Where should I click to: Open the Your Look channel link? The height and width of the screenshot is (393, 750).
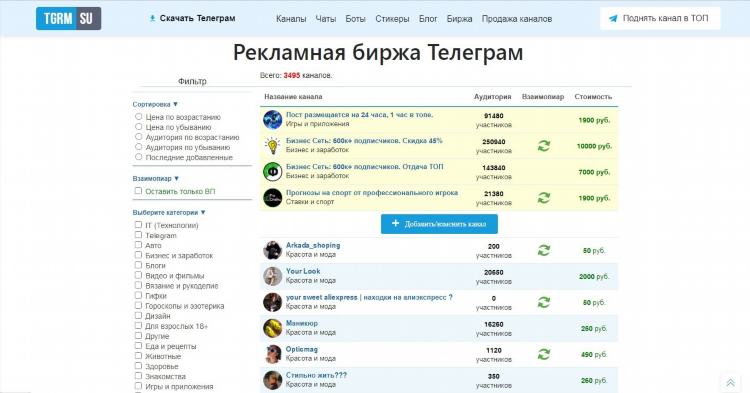tap(303, 271)
